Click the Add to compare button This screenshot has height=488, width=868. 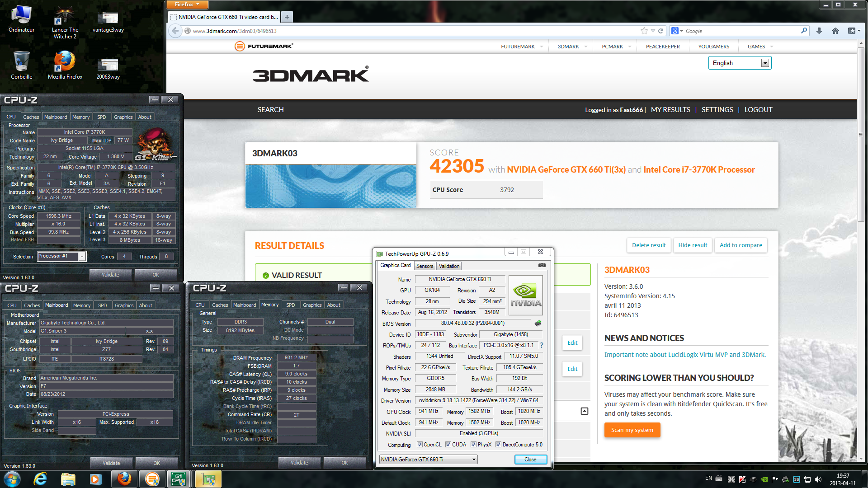[x=741, y=245]
